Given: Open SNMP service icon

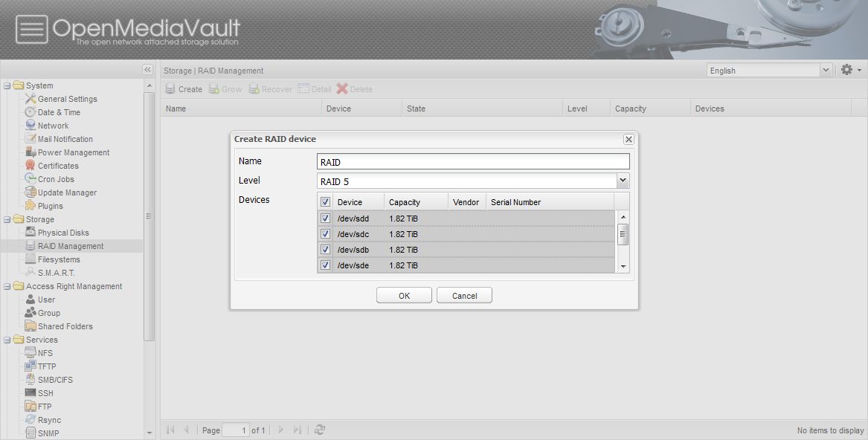Looking at the screenshot, I should [x=30, y=433].
